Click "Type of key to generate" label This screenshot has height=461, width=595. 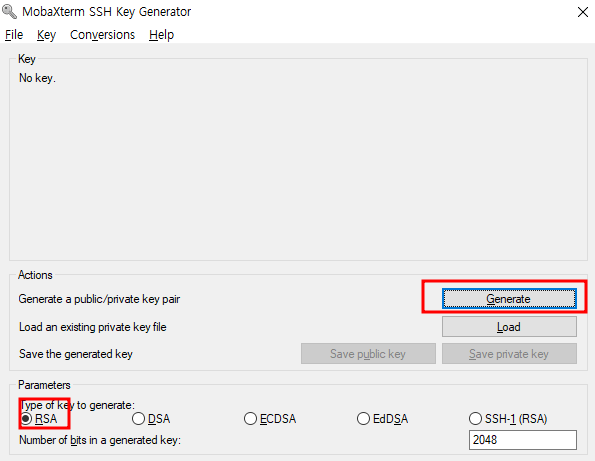coord(77,405)
